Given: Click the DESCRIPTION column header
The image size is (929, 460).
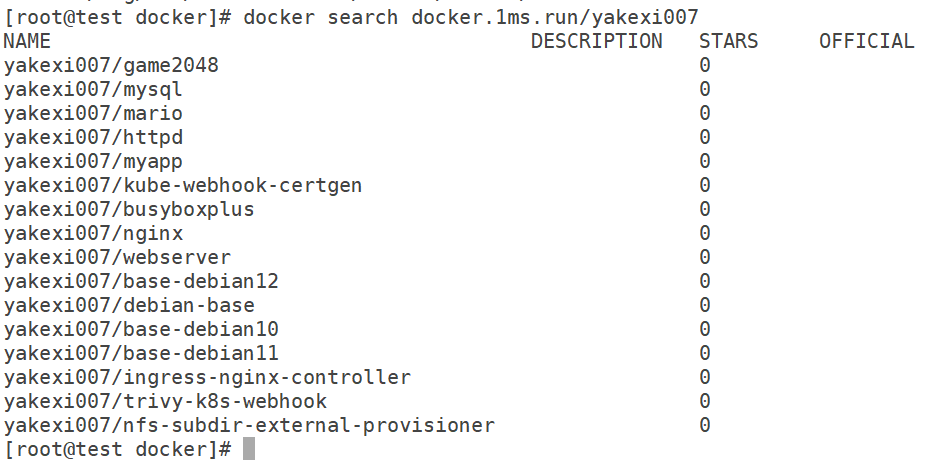Looking at the screenshot, I should (597, 41).
